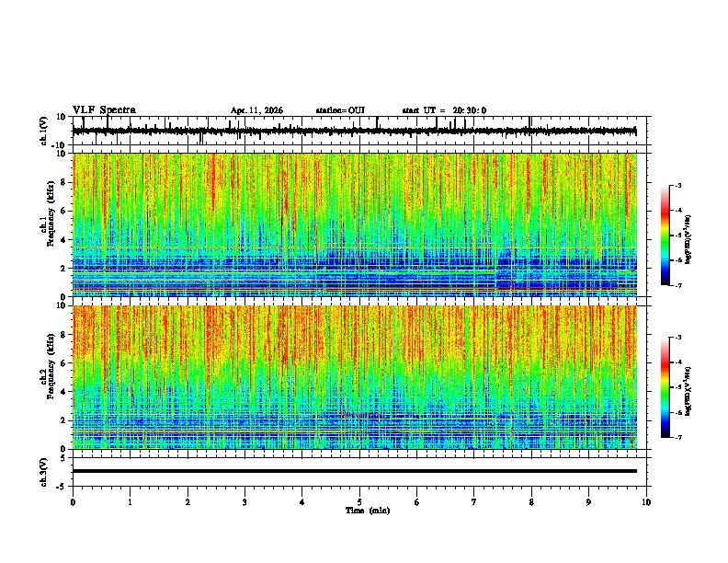The height and width of the screenshot is (563, 728).
Task: Select the "start UT = 20:30:0" text
Action: [444, 110]
